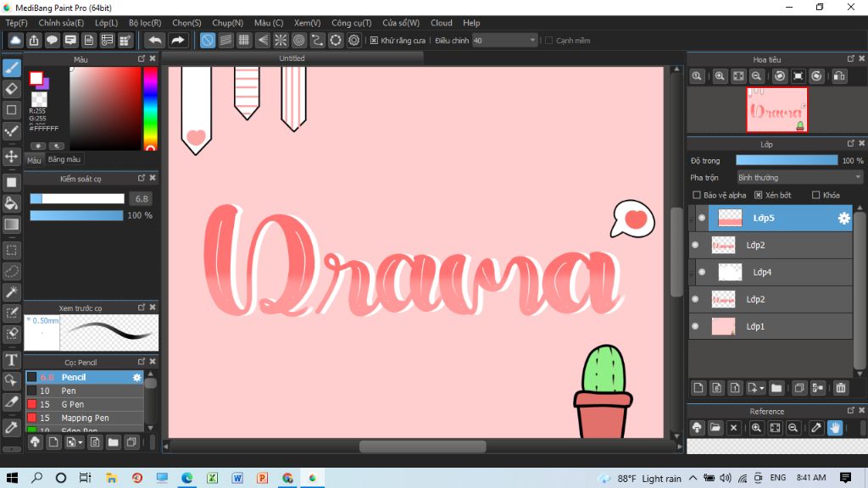
Task: Select the rectangular Selection tool
Action: [x=12, y=250]
